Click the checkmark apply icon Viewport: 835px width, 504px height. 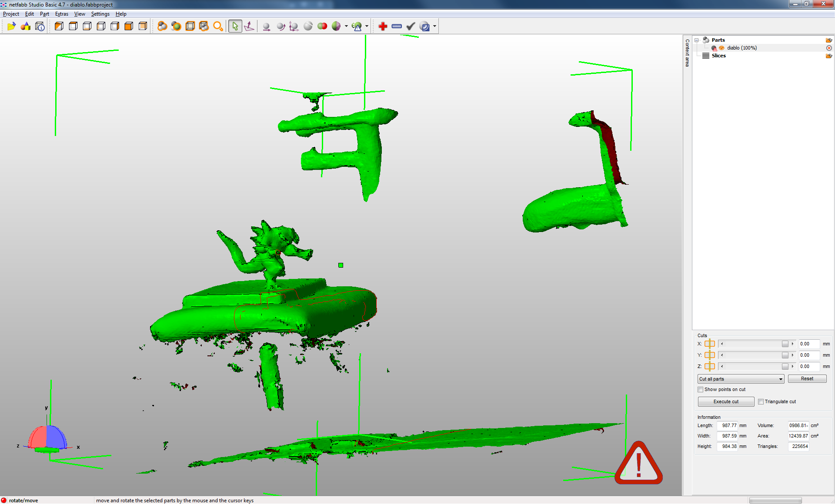(x=411, y=27)
